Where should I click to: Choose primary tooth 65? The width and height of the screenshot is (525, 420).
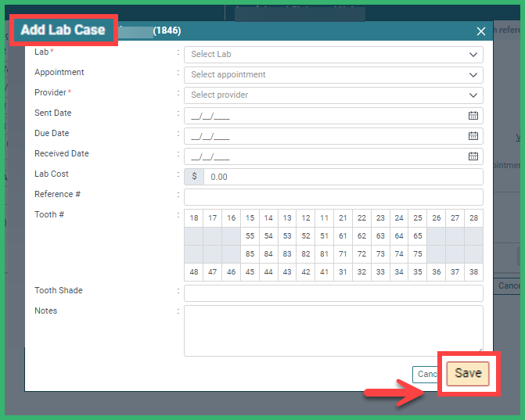pyautogui.click(x=418, y=236)
